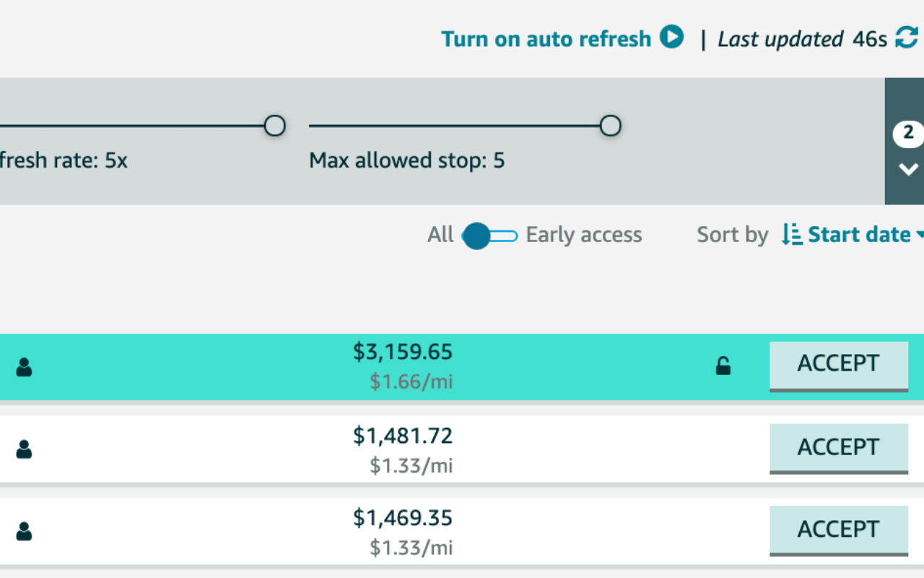Screen dimensions: 924x578
Task: Click the driver person icon in $3,159.65 row
Action: 24,367
